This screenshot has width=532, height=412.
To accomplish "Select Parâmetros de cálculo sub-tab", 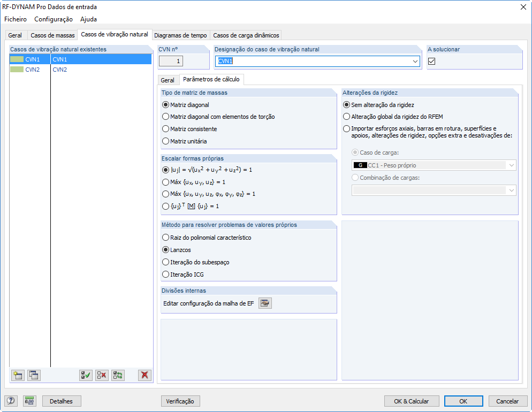I will 211,79.
